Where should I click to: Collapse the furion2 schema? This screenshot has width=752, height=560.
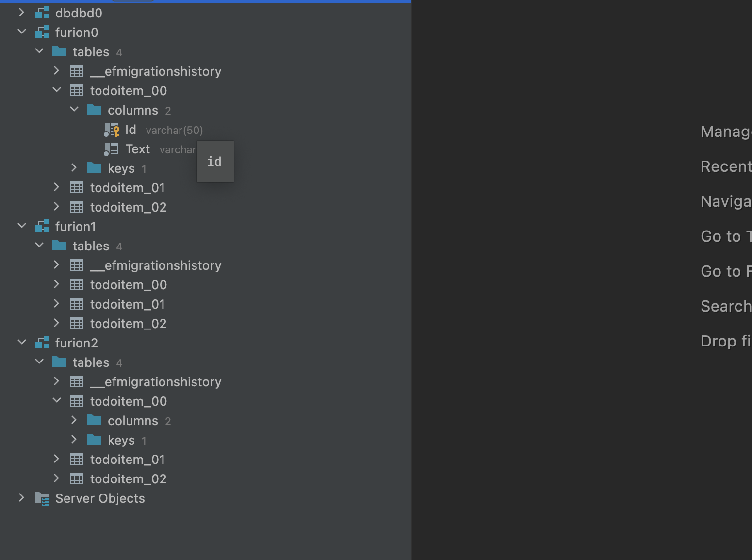click(x=21, y=342)
